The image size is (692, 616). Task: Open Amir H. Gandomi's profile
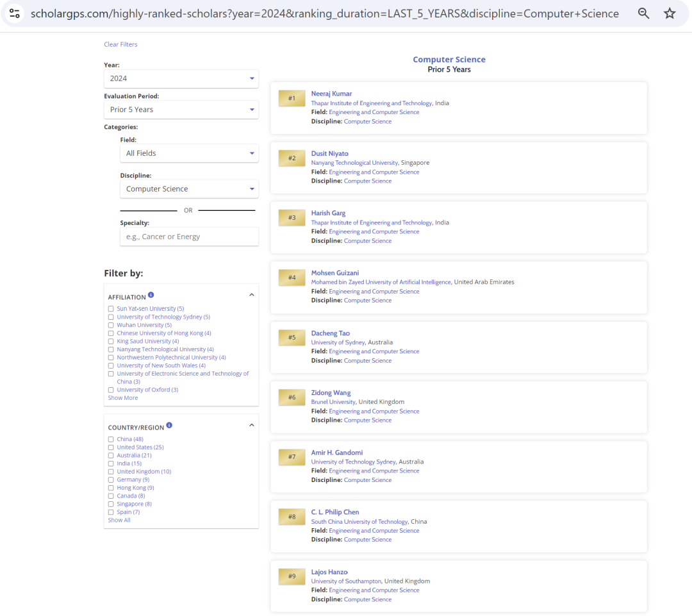click(x=337, y=453)
